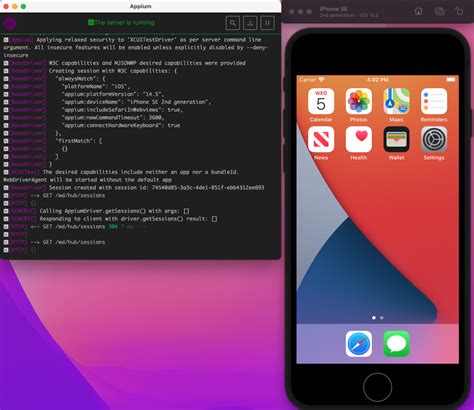Click the iPhone SE title in Simulator window
Viewport: 474px width, 410px height.
(x=334, y=9)
